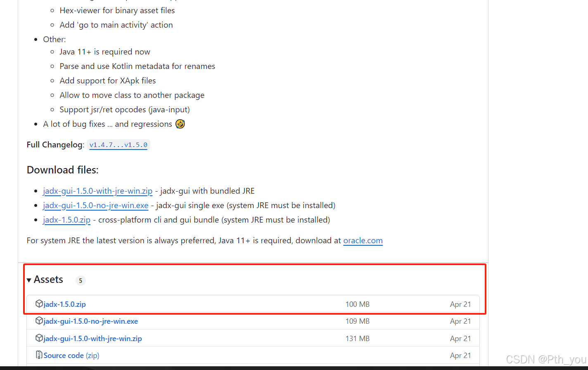Click the laughing emoji after 'and regressions'
This screenshot has width=588, height=370.
tap(180, 124)
